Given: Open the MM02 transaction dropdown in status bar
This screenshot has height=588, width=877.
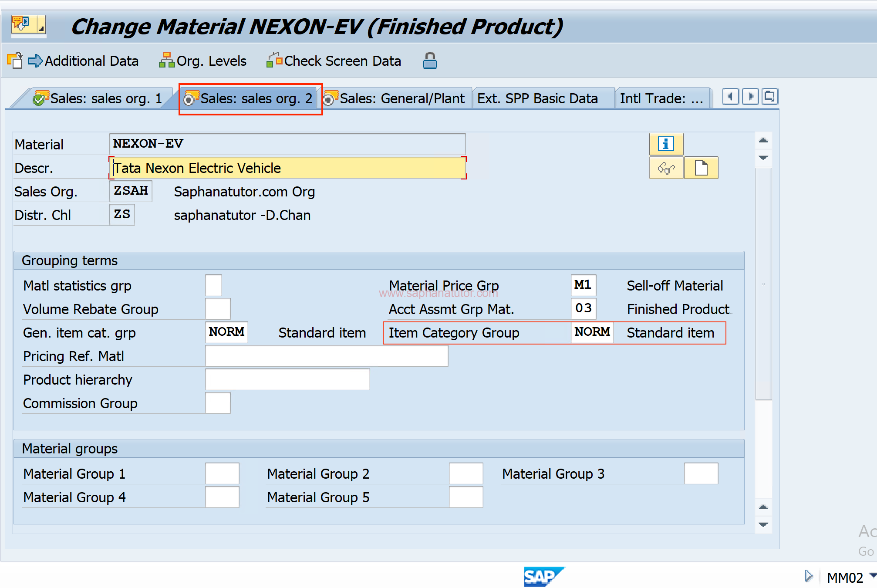Looking at the screenshot, I should (x=873, y=575).
